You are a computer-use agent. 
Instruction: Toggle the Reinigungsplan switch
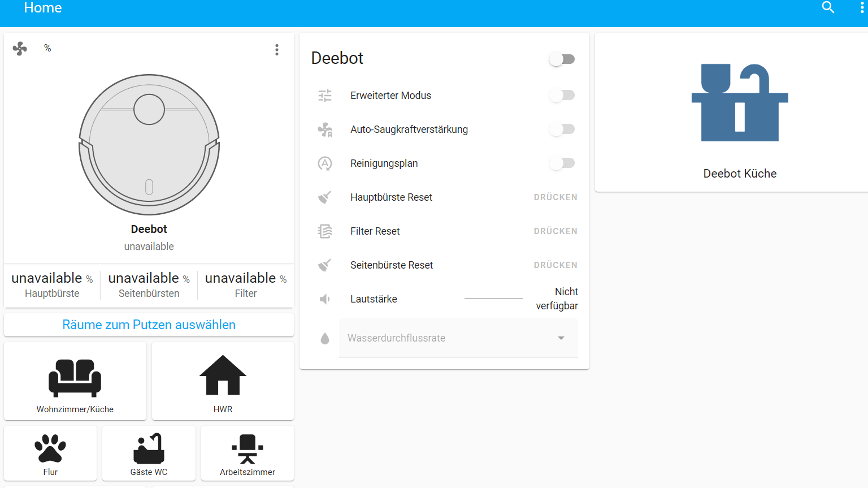562,163
